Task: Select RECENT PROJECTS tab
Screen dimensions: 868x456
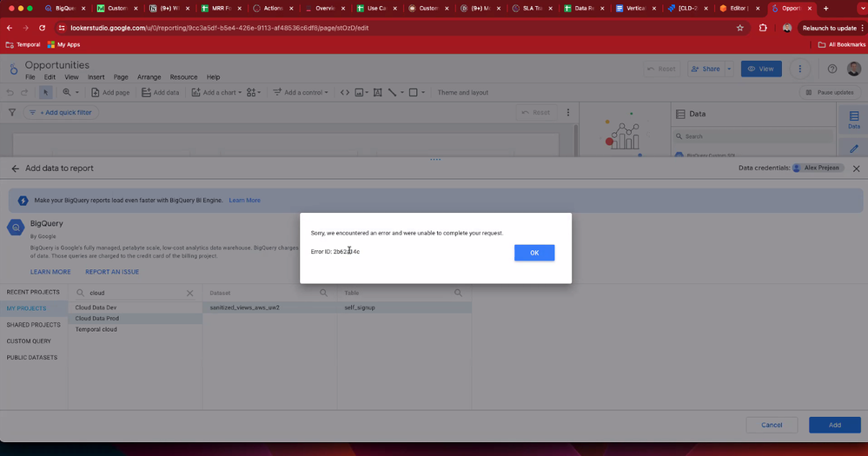Action: click(33, 292)
